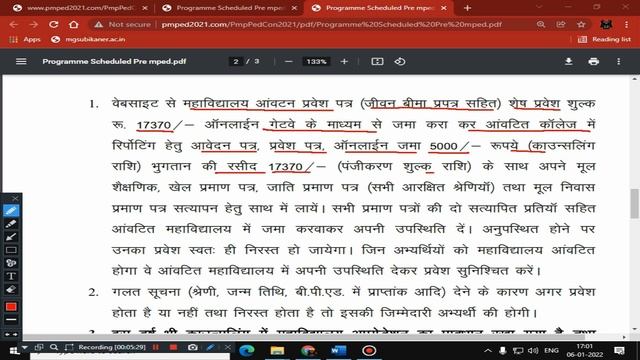
Task: Go back to previous page
Action: (13, 24)
